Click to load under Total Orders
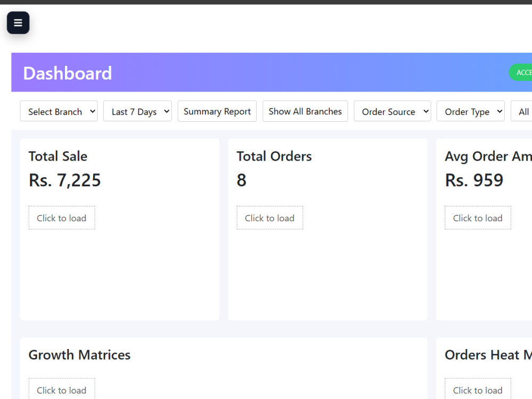Screen dimensions: 532x399 point(270,218)
